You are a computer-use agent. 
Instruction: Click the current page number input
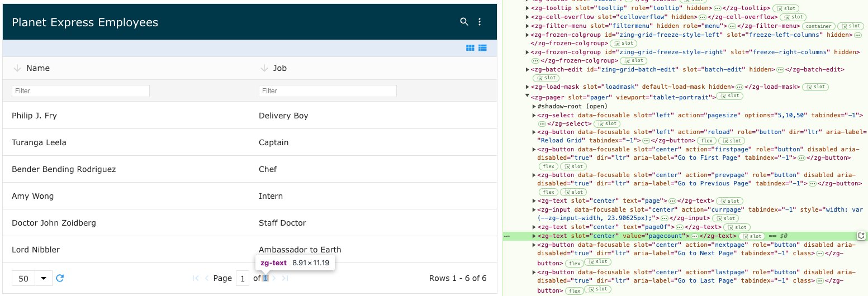243,278
